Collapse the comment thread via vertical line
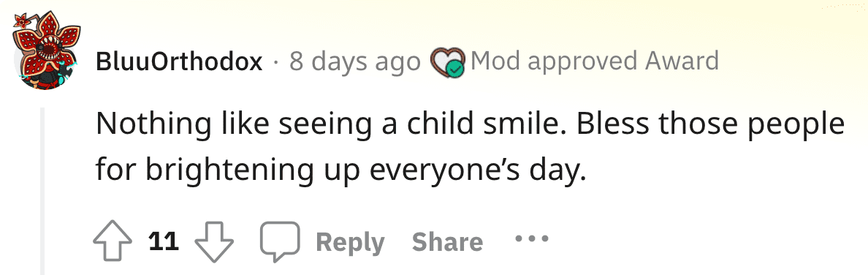The height and width of the screenshot is (275, 868). (x=42, y=192)
